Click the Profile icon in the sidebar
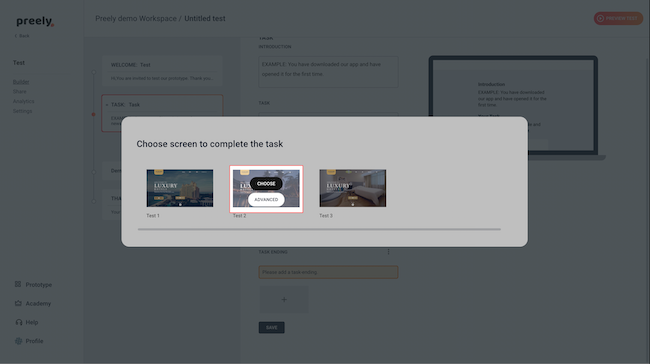 click(18, 341)
